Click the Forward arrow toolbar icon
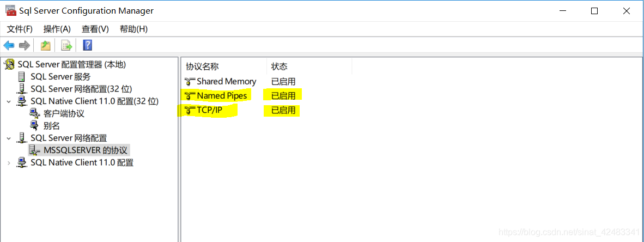Viewport: 644px width, 242px height. [x=25, y=45]
